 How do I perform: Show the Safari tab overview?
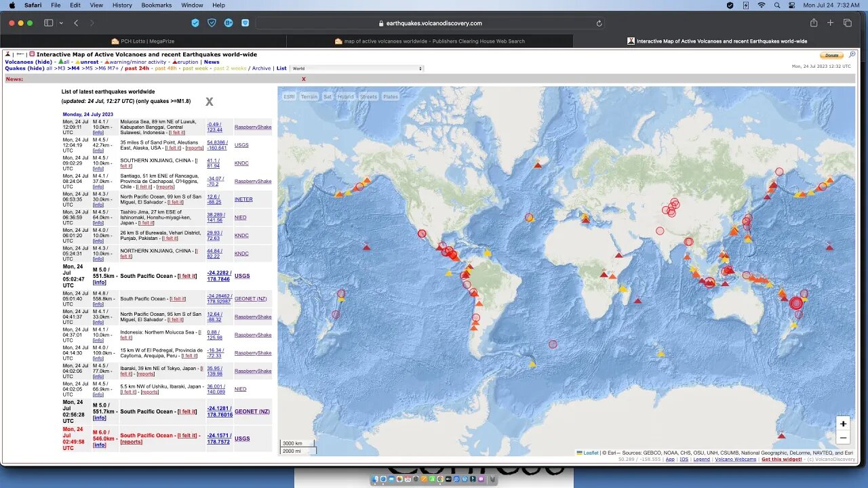click(848, 23)
